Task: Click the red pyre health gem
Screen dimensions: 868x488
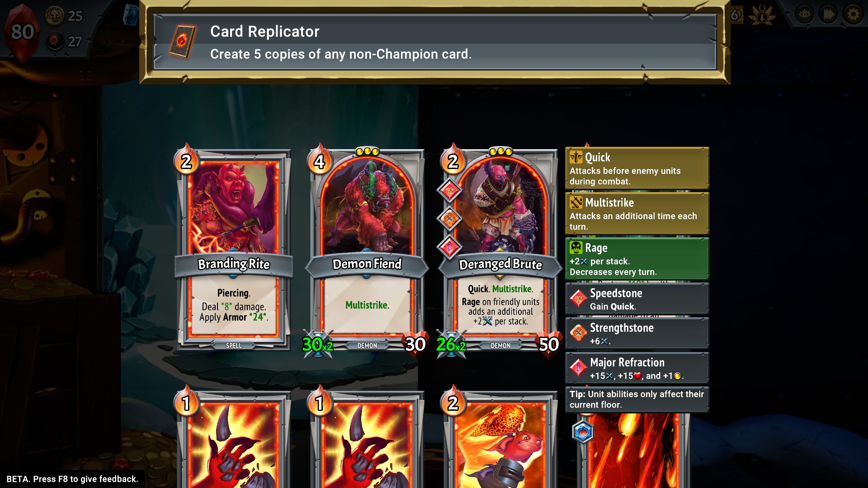Action: tap(22, 33)
